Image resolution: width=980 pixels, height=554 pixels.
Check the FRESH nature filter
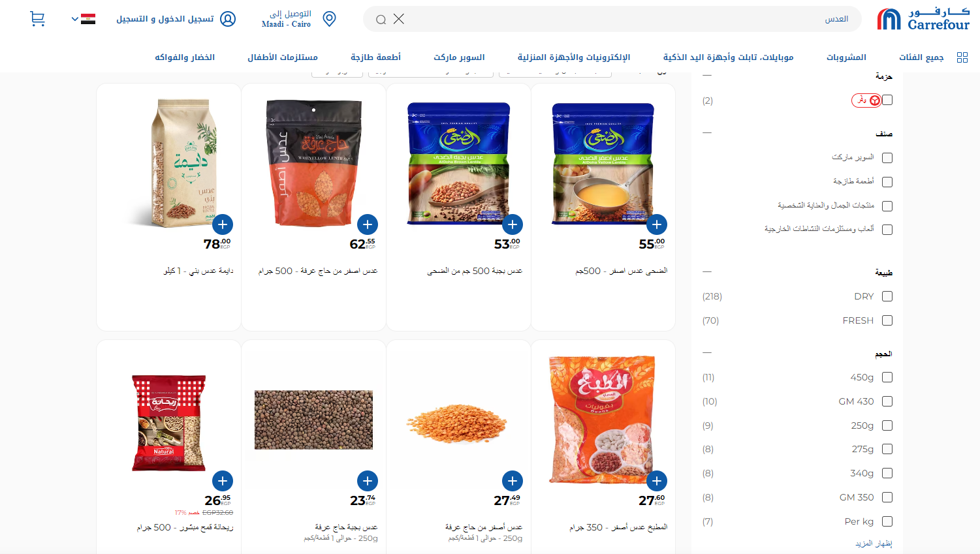click(887, 320)
